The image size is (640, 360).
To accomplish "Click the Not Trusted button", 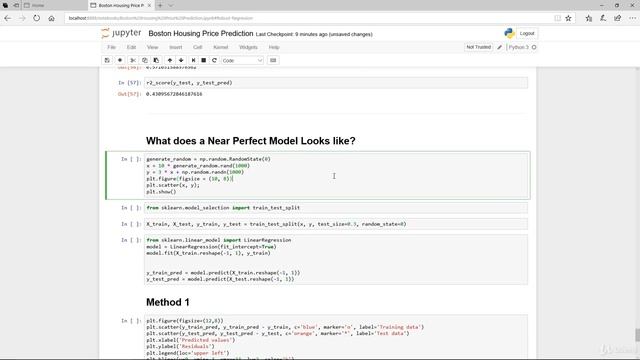I will click(x=478, y=47).
